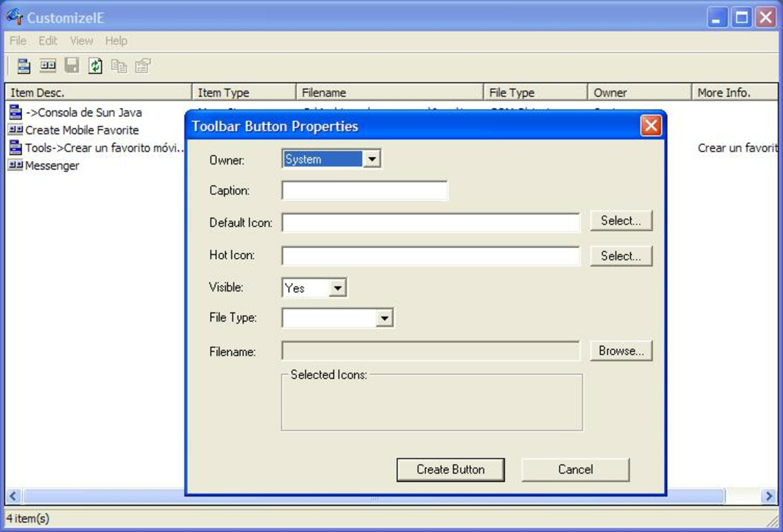Open the View menu
783x532 pixels.
(x=81, y=41)
